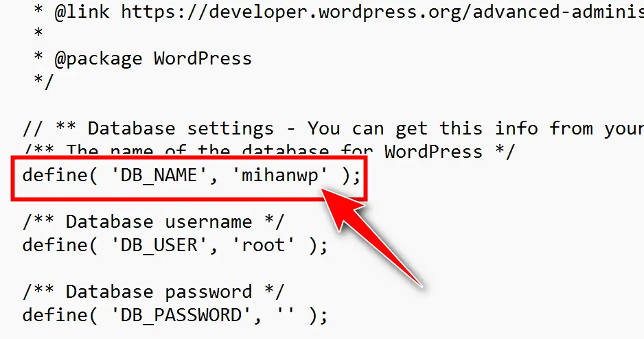Click WordPress after the @package tag

(203, 58)
